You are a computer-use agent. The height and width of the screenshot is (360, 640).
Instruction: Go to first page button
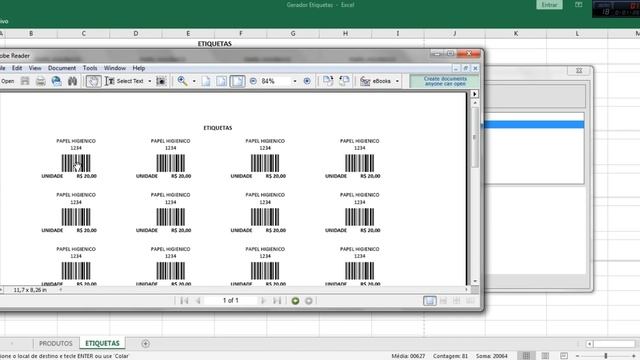(x=184, y=301)
